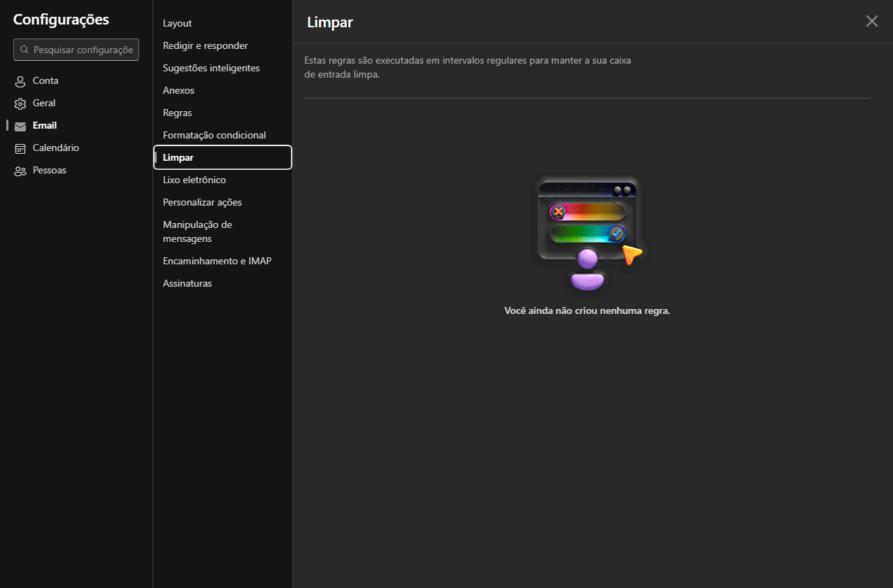Open Formatação condicional settings
The height and width of the screenshot is (588, 893).
[222, 135]
